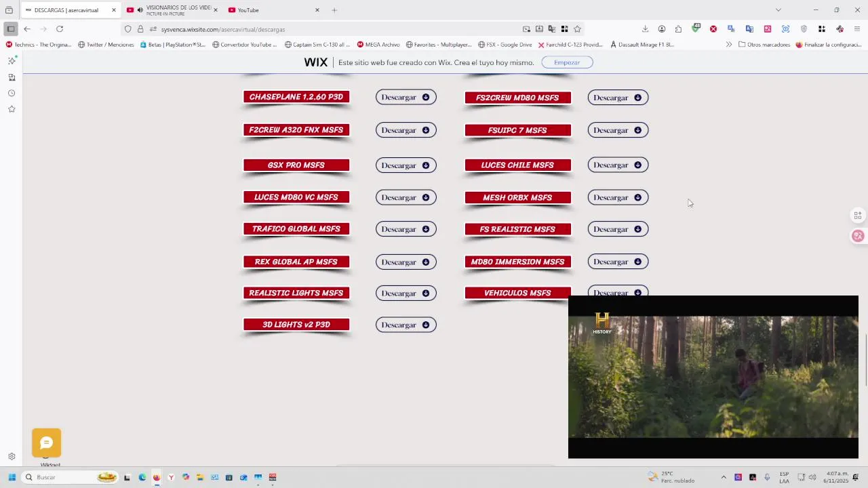This screenshot has width=868, height=488.
Task: Open the MEGA Archivo bookmark
Action: 378,45
